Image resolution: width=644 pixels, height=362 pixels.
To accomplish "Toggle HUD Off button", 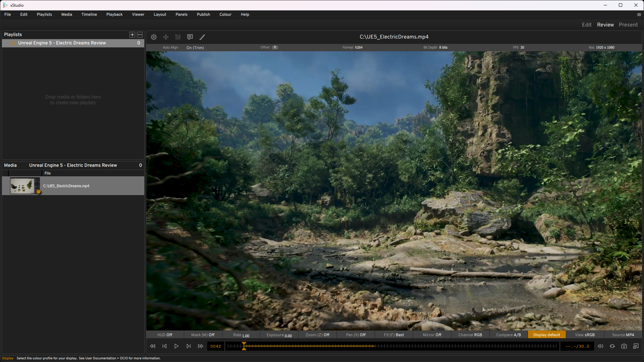I will [x=165, y=335].
